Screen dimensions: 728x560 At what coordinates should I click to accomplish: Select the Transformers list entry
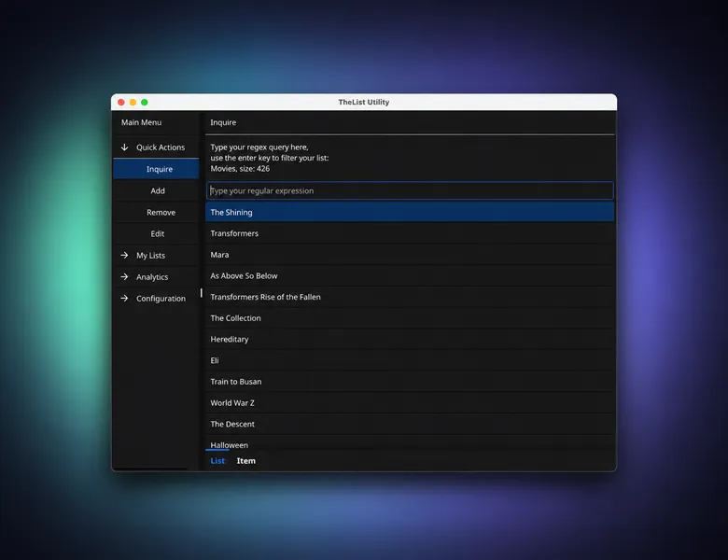pos(410,233)
